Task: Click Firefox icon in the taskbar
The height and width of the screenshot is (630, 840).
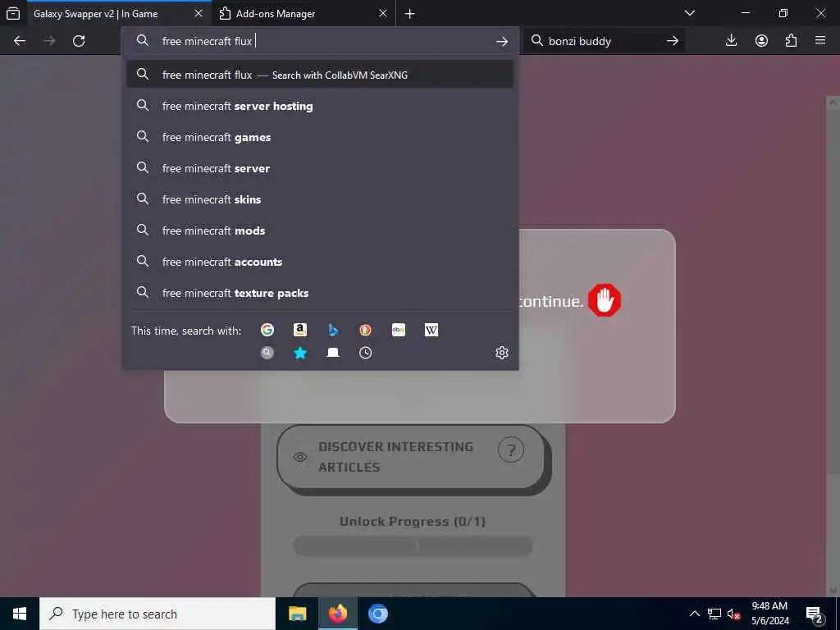Action: point(337,614)
